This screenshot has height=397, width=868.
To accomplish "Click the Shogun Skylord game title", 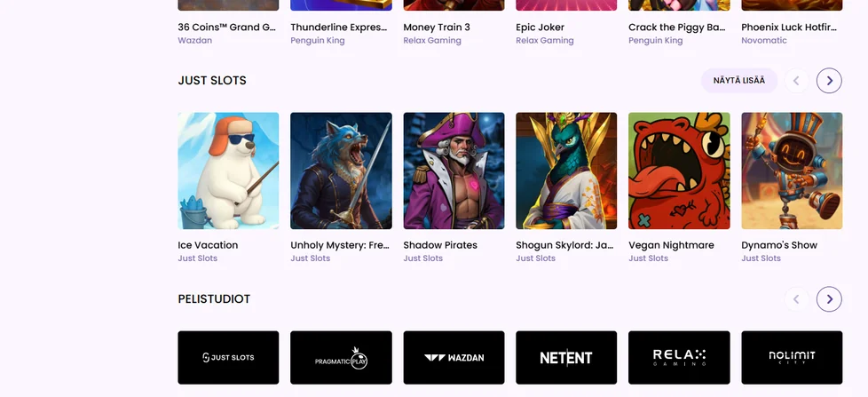I will tap(564, 245).
